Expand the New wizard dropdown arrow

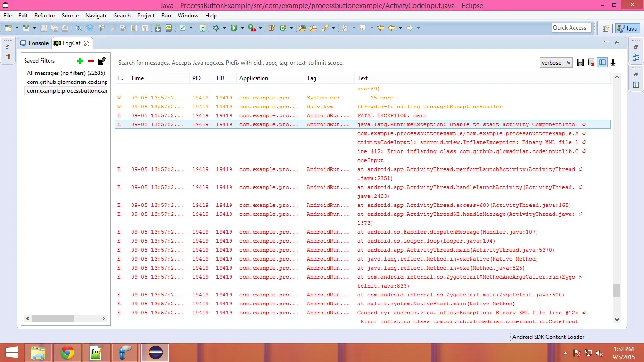point(17,28)
